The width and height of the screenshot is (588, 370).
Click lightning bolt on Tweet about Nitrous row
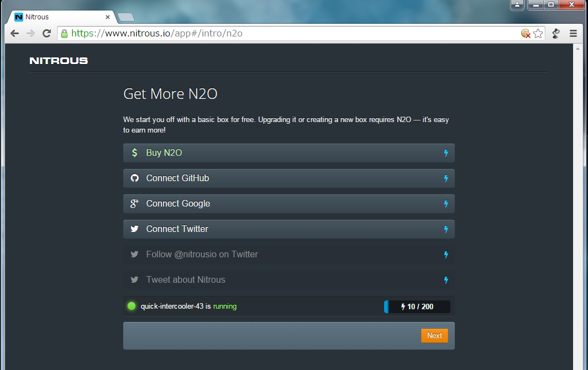pyautogui.click(x=446, y=280)
